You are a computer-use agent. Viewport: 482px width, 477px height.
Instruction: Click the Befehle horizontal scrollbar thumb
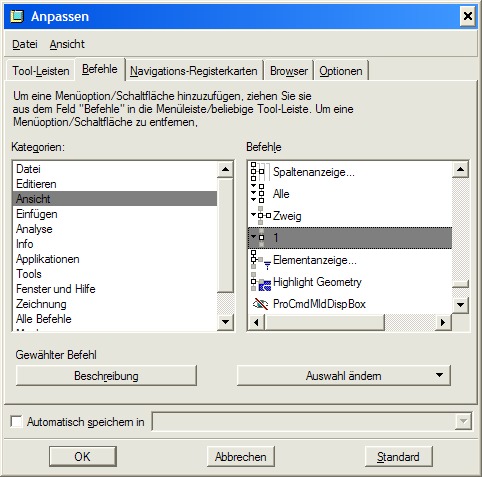pos(325,322)
